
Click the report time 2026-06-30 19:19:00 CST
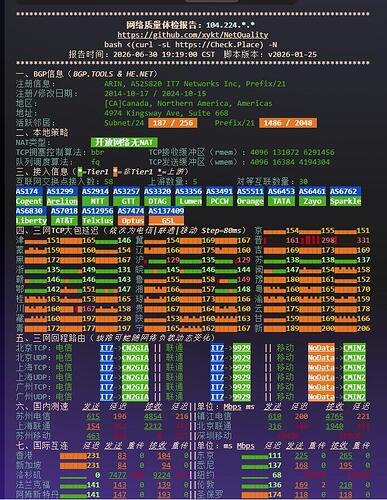pos(142,54)
